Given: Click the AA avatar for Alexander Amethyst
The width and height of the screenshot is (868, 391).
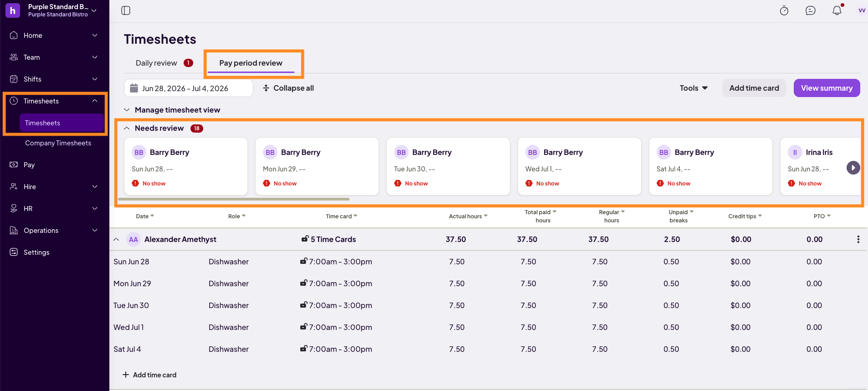Looking at the screenshot, I should click(x=134, y=239).
